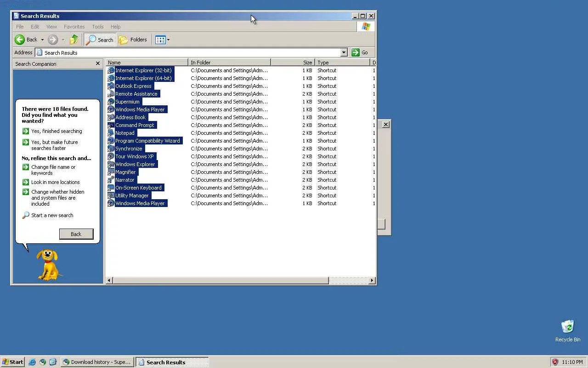
Task: Launch Internet Explorer from the Quick Launch bar
Action: pos(32,362)
